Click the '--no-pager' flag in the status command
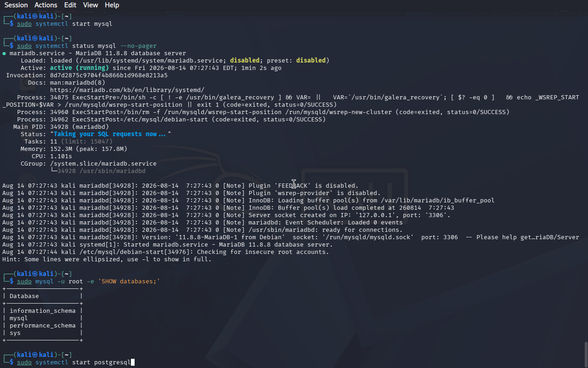The height and width of the screenshot is (368, 588). (138, 46)
